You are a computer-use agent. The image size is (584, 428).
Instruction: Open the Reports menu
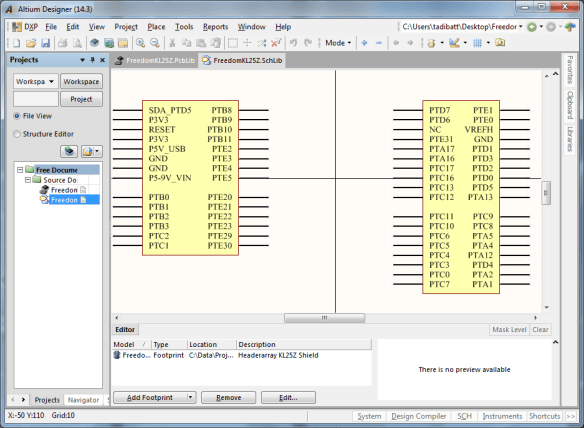pyautogui.click(x=215, y=27)
